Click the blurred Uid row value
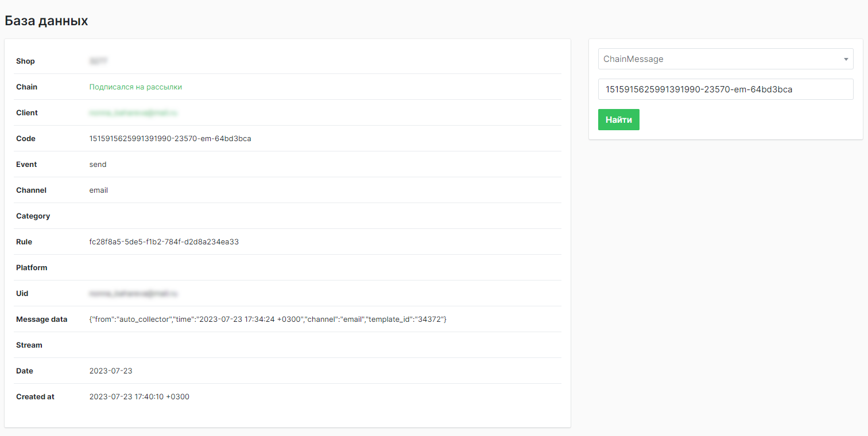 click(x=133, y=294)
